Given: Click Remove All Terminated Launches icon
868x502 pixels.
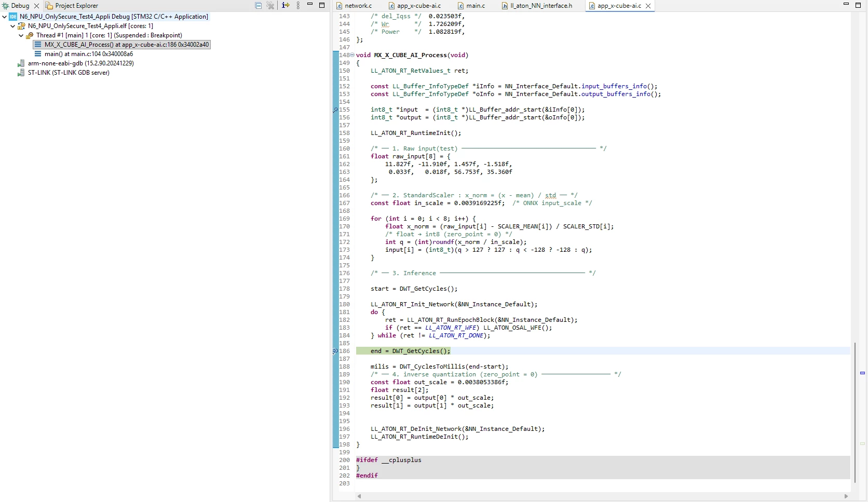Looking at the screenshot, I should (x=270, y=6).
